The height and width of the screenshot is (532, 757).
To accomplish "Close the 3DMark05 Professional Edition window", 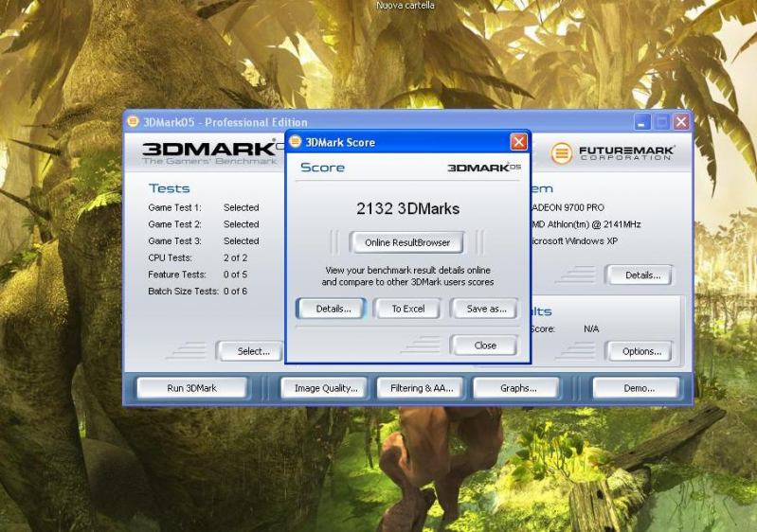I will point(681,122).
